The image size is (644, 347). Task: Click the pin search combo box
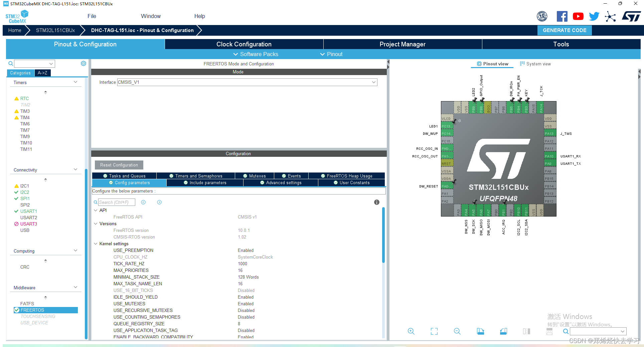tap(598, 331)
